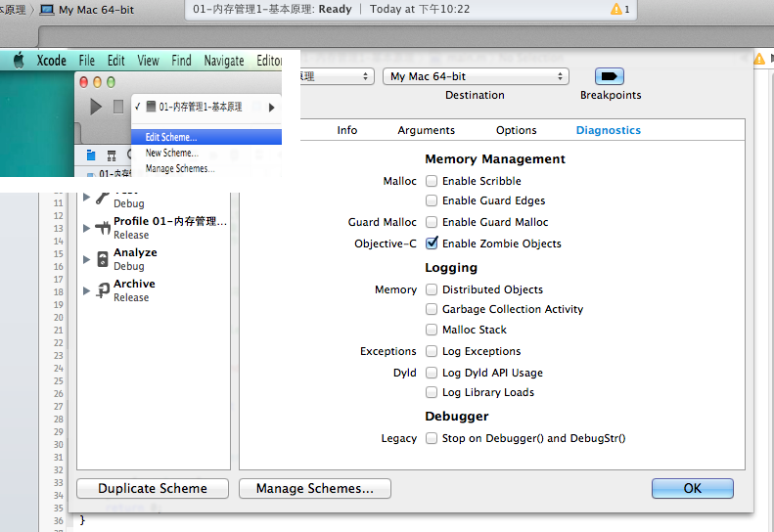Click the symbol navigator icon in inset
The height and width of the screenshot is (532, 774).
[112, 155]
